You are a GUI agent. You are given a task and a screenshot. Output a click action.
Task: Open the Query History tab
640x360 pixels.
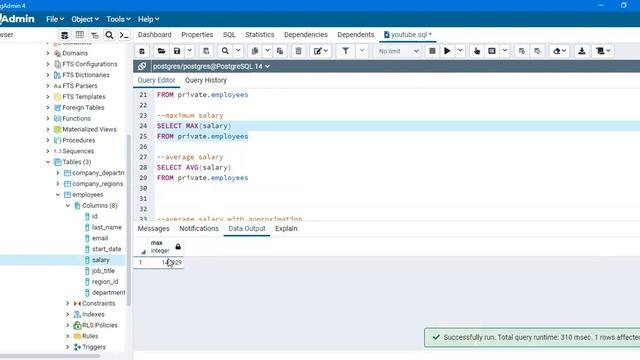pos(206,80)
